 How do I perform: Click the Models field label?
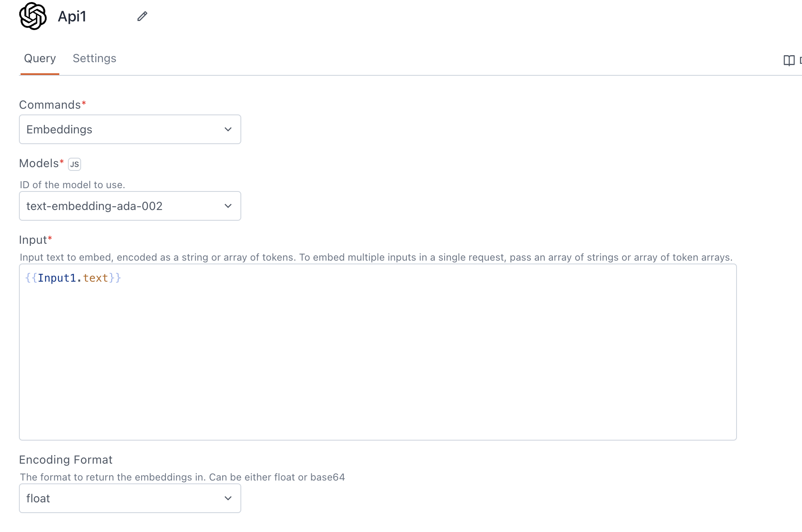point(39,163)
